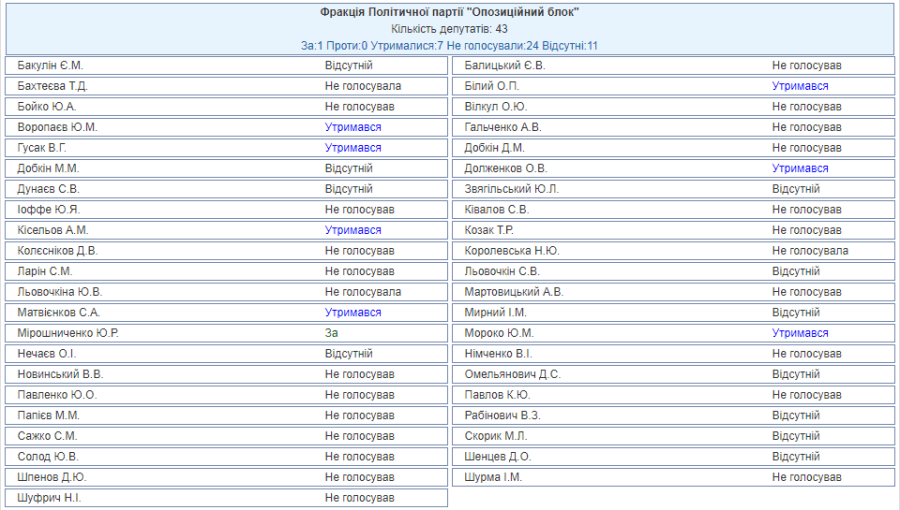Click the "Утримався" status for Гусак В.Г.

(x=353, y=148)
